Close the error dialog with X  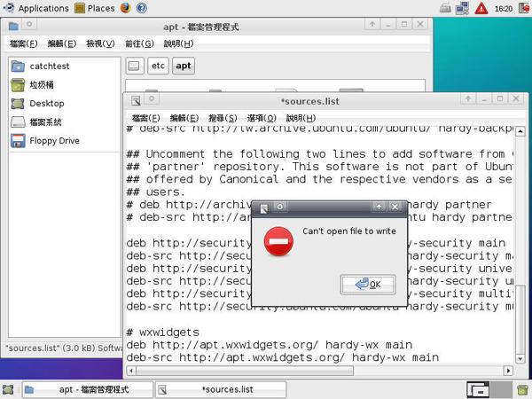click(x=395, y=207)
